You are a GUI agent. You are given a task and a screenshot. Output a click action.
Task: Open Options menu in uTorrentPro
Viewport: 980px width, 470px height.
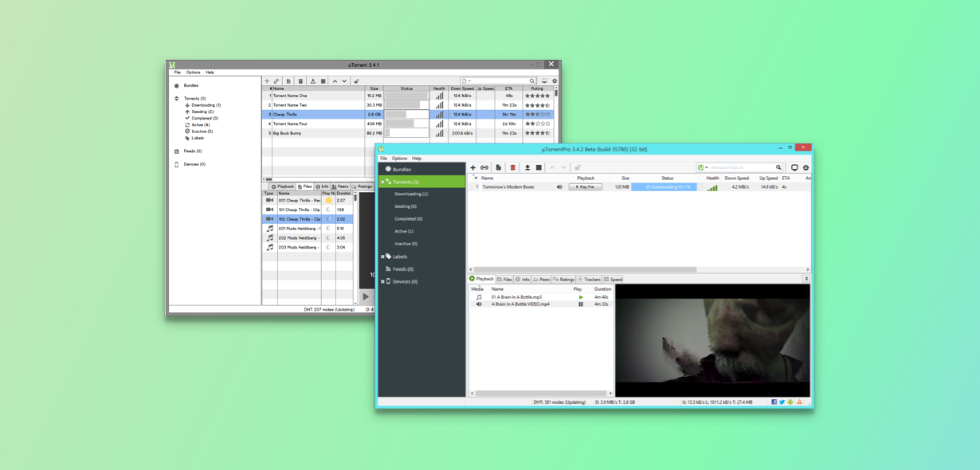point(399,159)
